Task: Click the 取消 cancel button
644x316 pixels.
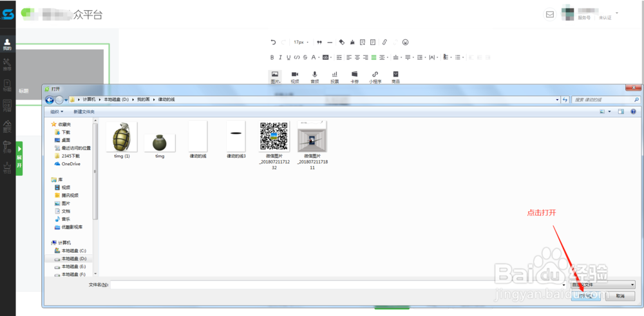Action: click(x=620, y=296)
